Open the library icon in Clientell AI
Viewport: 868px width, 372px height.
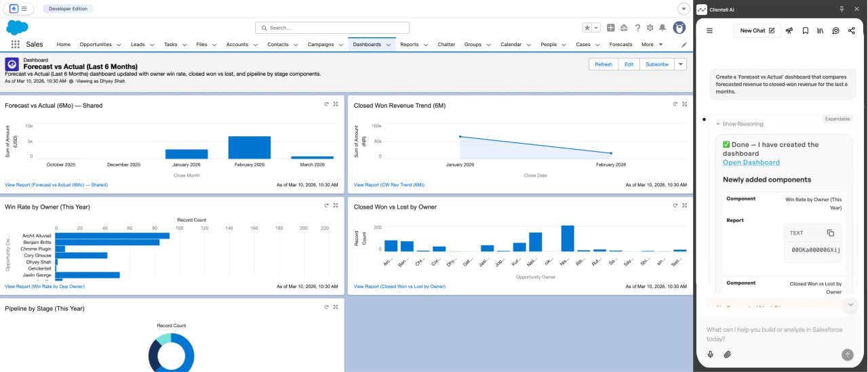point(820,30)
